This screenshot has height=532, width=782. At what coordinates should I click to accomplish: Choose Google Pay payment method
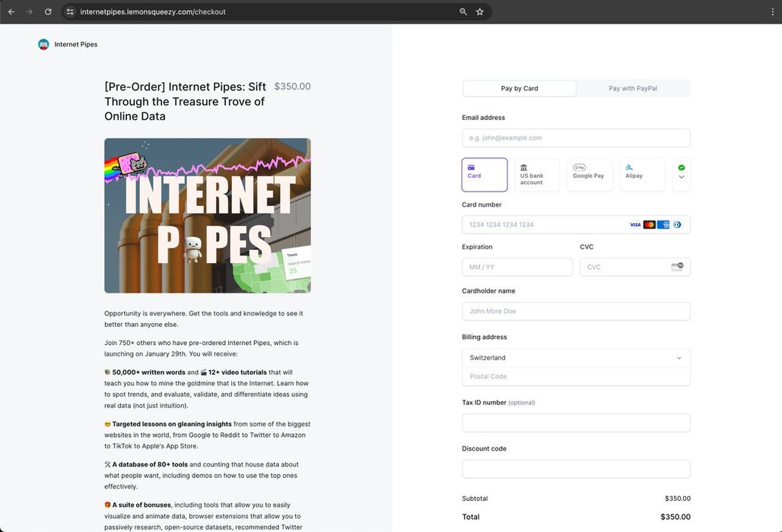tap(590, 175)
